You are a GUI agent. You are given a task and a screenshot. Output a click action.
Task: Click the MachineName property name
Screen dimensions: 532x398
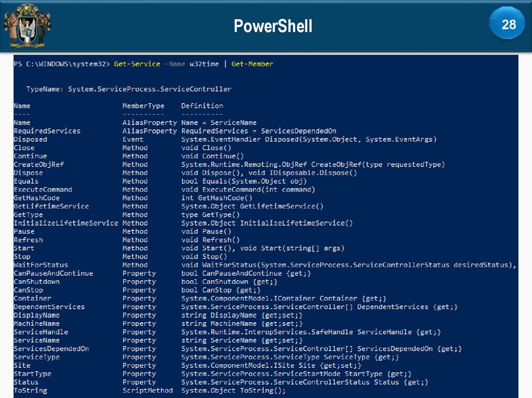click(37, 323)
